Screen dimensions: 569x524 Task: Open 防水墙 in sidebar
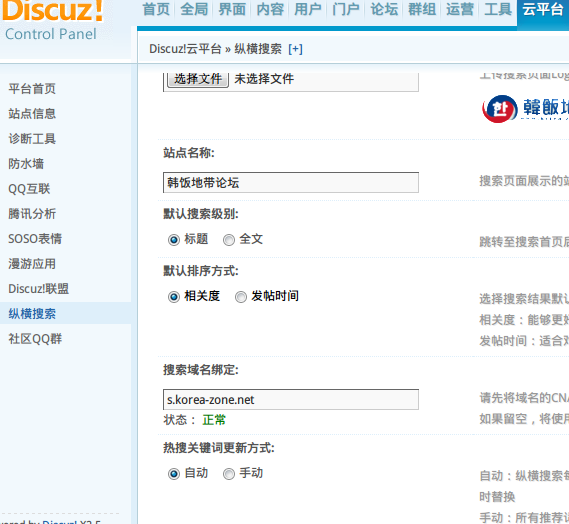tap(26, 164)
